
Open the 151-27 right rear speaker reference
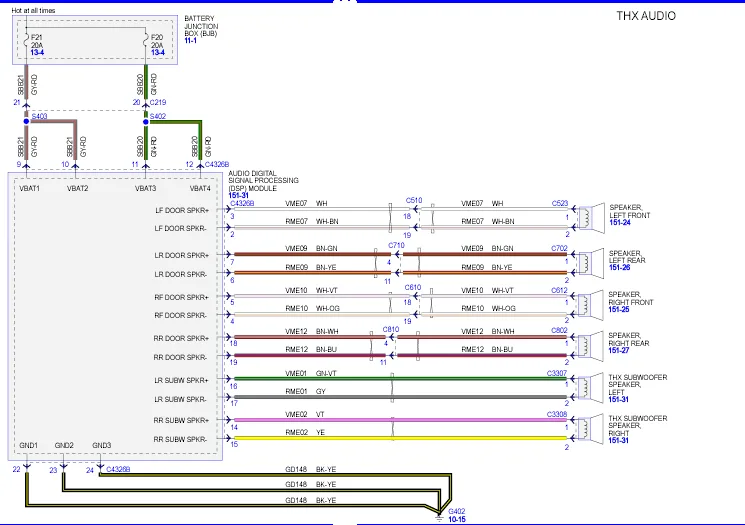619,350
